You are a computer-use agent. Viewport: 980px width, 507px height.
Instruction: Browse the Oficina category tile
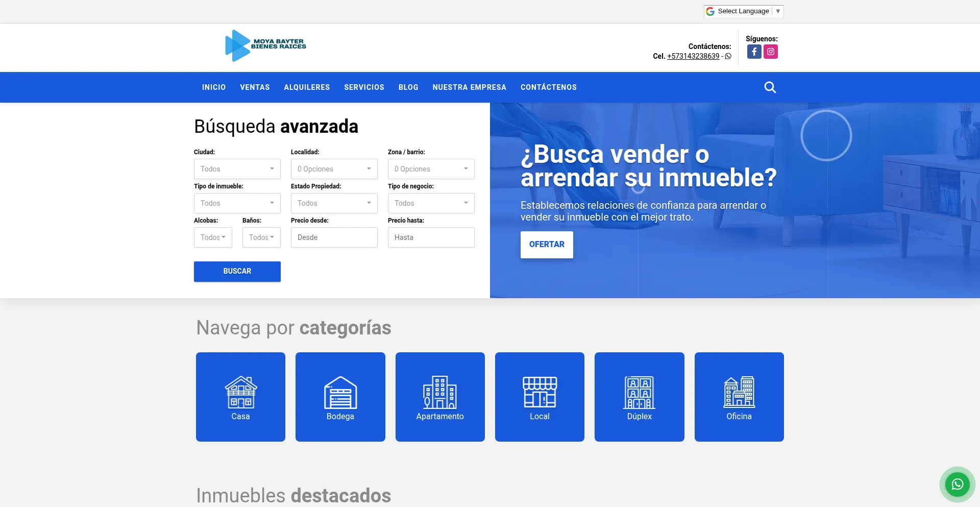point(739,397)
